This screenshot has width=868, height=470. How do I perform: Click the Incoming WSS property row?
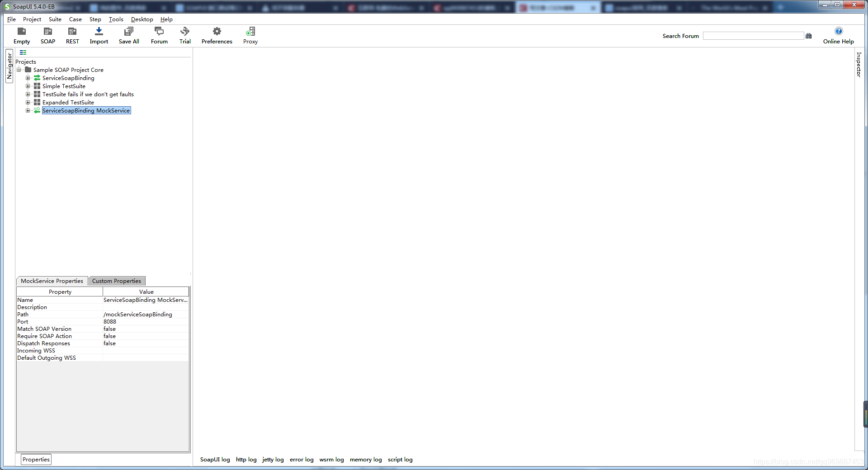click(x=103, y=350)
